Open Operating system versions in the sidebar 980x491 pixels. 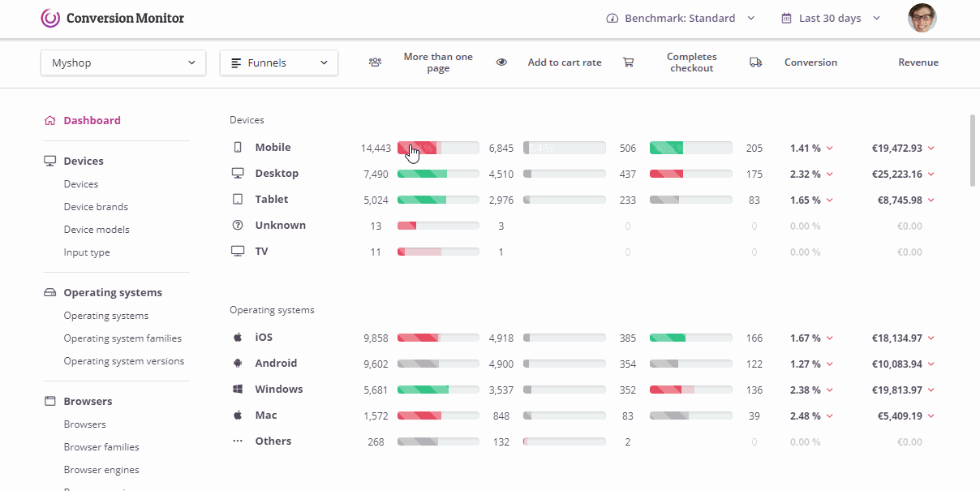[123, 360]
